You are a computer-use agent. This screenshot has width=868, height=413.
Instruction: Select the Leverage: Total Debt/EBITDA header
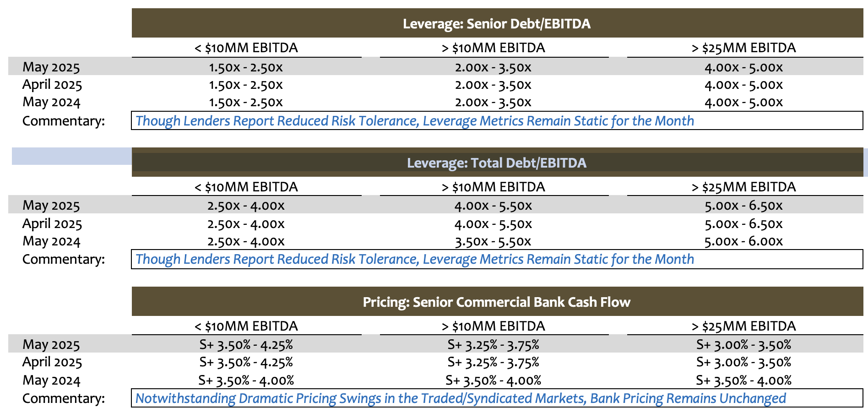click(497, 163)
